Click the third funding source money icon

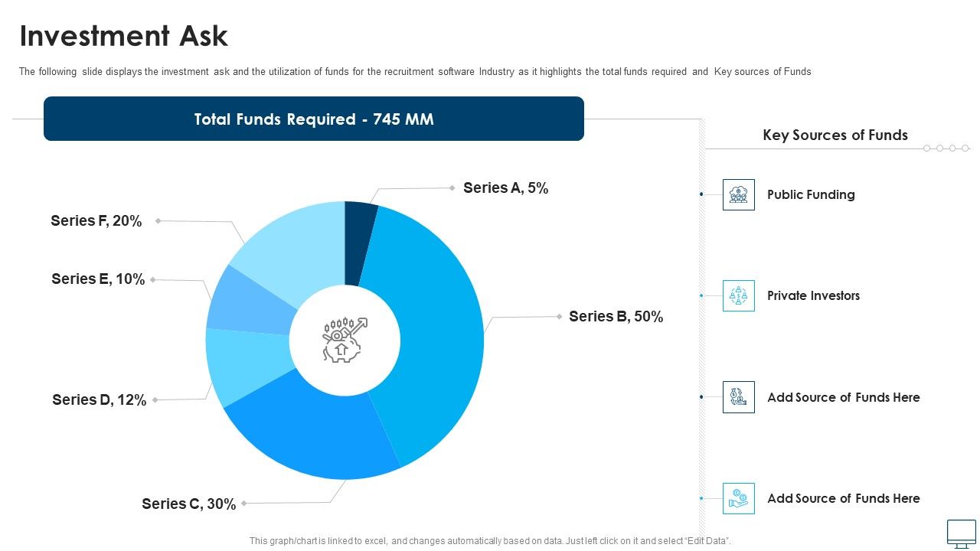coord(739,397)
